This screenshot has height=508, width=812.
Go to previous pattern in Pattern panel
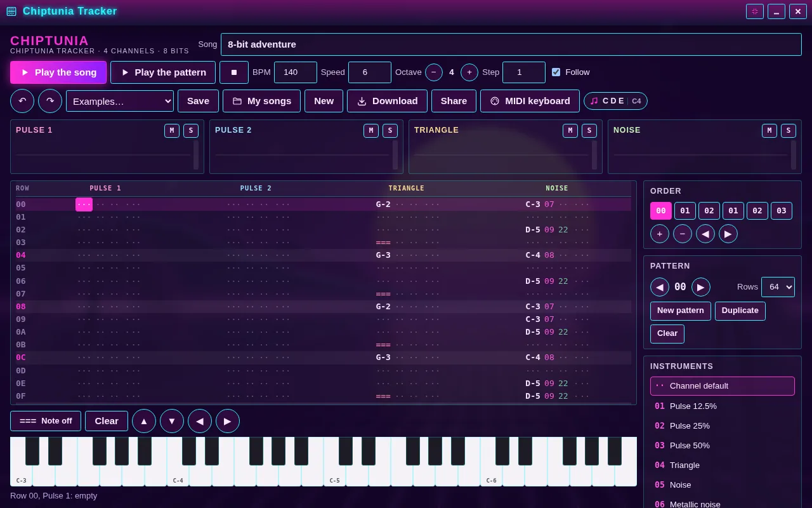point(660,287)
